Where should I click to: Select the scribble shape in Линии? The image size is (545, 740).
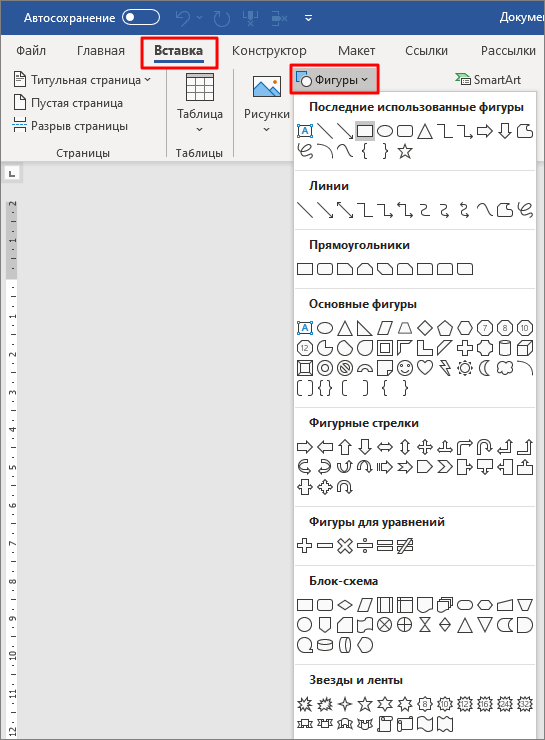click(x=525, y=210)
